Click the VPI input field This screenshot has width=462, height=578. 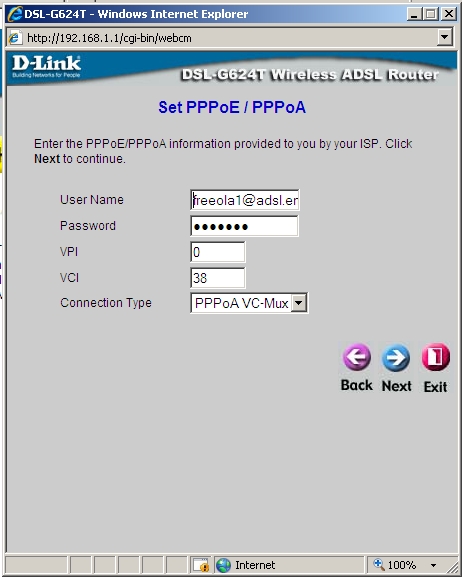[218, 252]
